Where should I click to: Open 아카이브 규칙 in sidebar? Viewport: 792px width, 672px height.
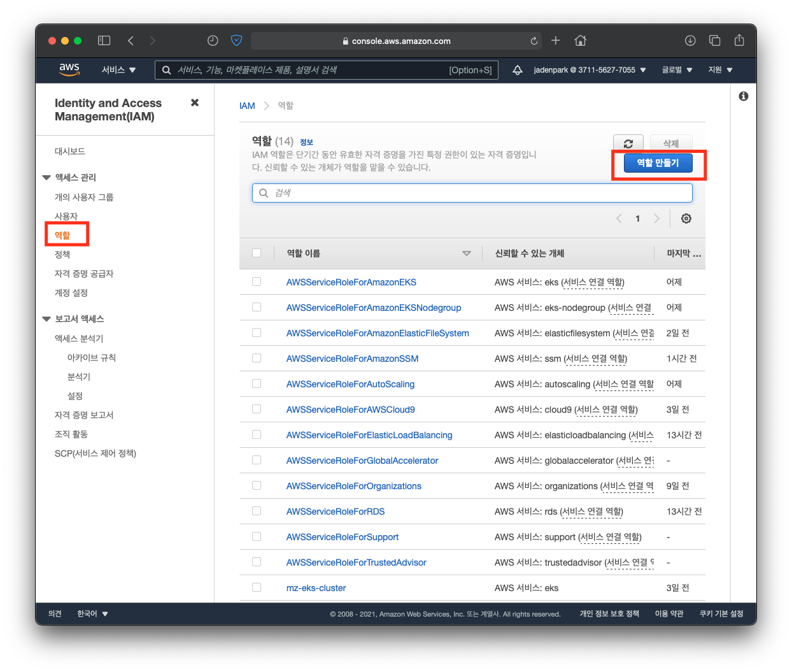[x=92, y=358]
